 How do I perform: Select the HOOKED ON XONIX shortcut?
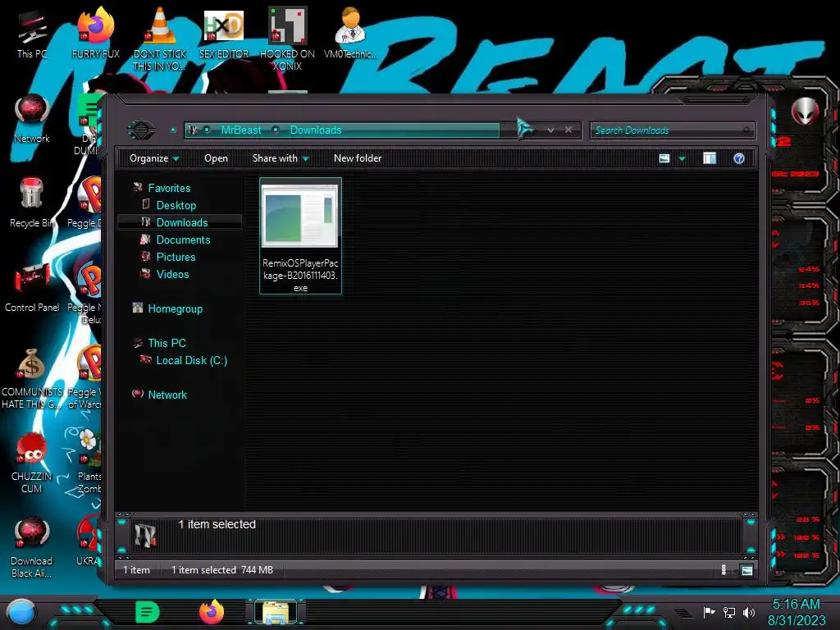pyautogui.click(x=287, y=39)
